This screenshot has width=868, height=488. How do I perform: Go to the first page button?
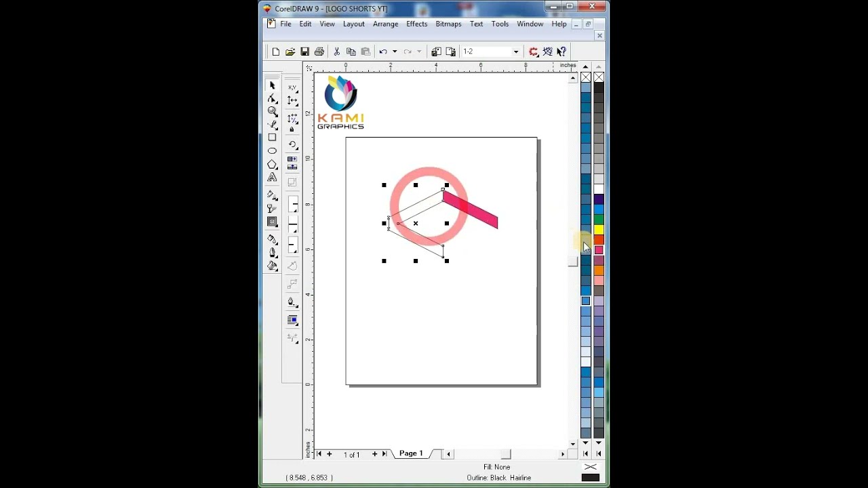pos(319,454)
